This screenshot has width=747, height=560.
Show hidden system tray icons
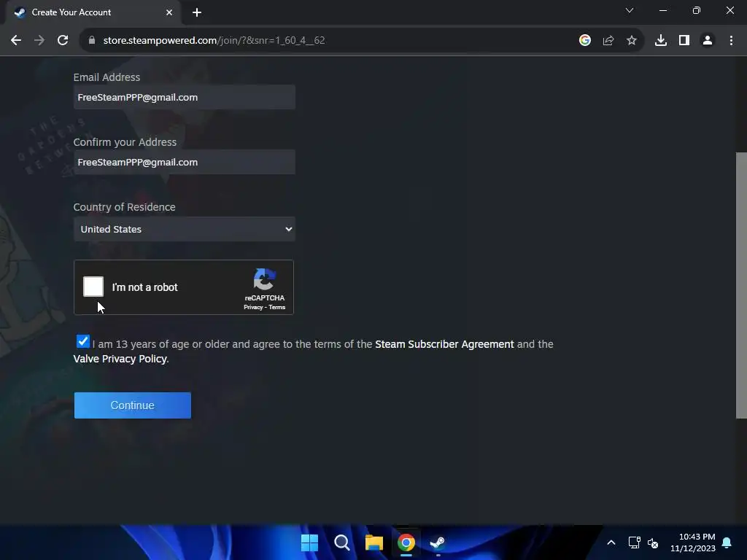point(611,542)
